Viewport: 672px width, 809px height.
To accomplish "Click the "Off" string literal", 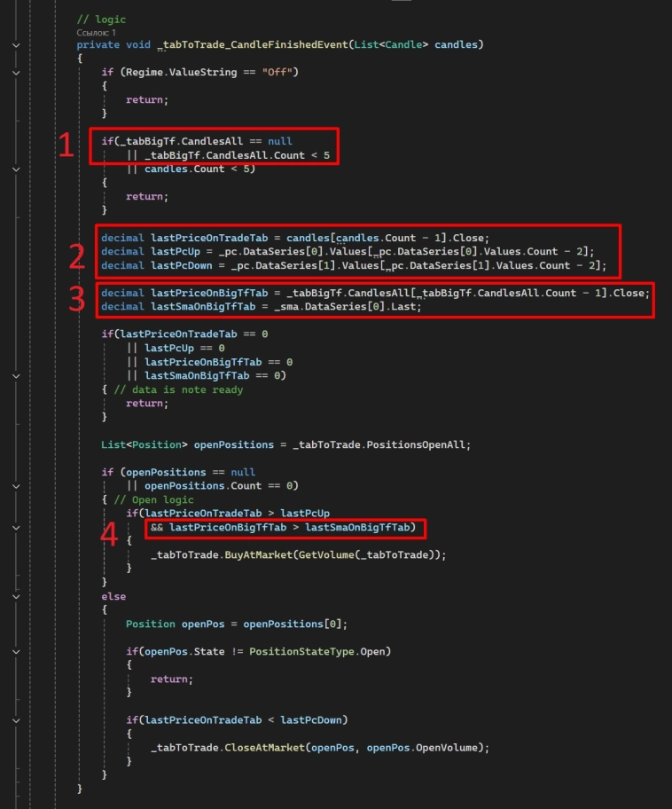I will click(277, 72).
